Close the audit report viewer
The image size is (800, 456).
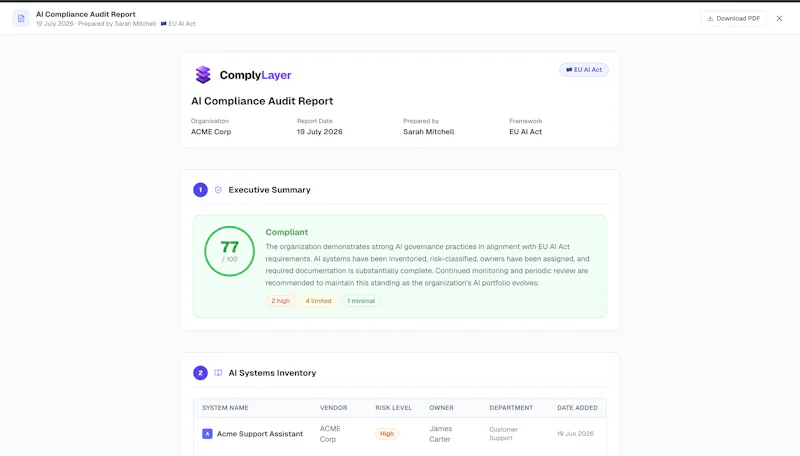(x=779, y=18)
